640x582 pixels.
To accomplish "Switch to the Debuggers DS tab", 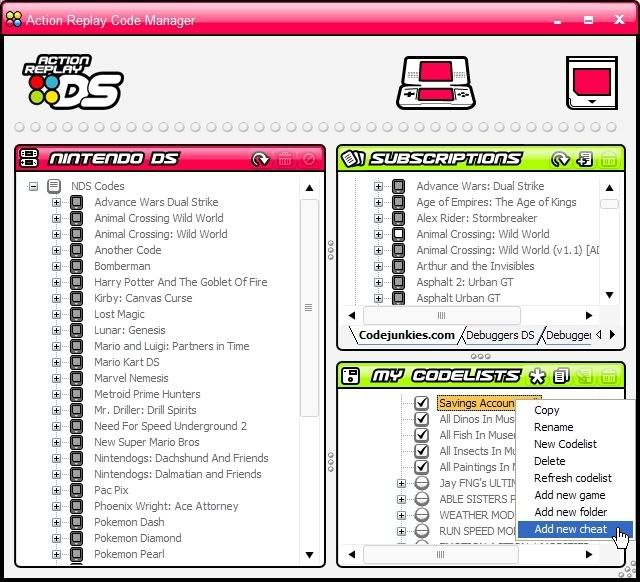I will click(x=500, y=335).
